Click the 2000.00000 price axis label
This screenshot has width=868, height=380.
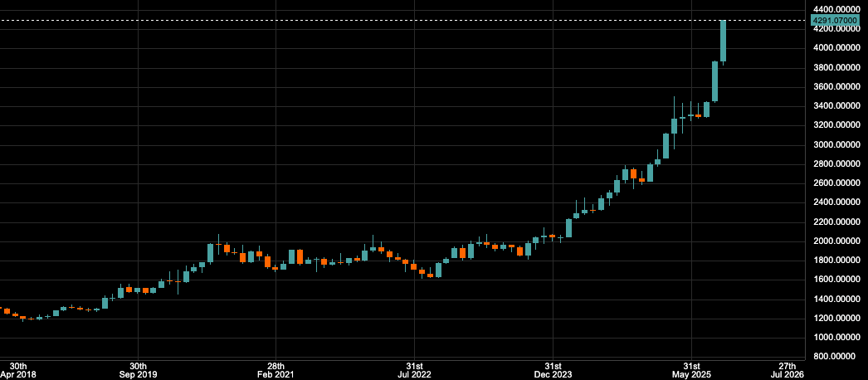[x=837, y=241]
